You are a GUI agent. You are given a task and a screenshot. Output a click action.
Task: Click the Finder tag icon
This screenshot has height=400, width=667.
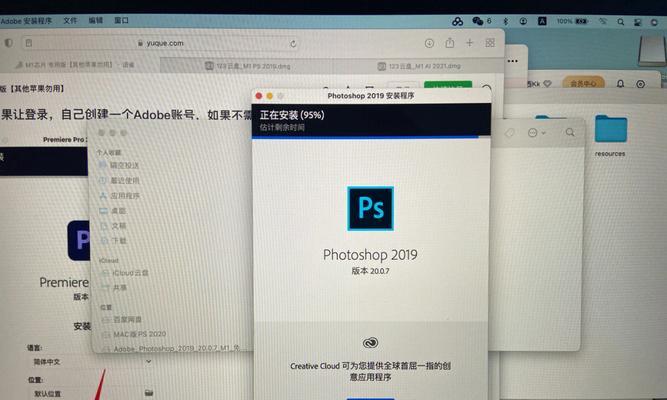point(509,133)
